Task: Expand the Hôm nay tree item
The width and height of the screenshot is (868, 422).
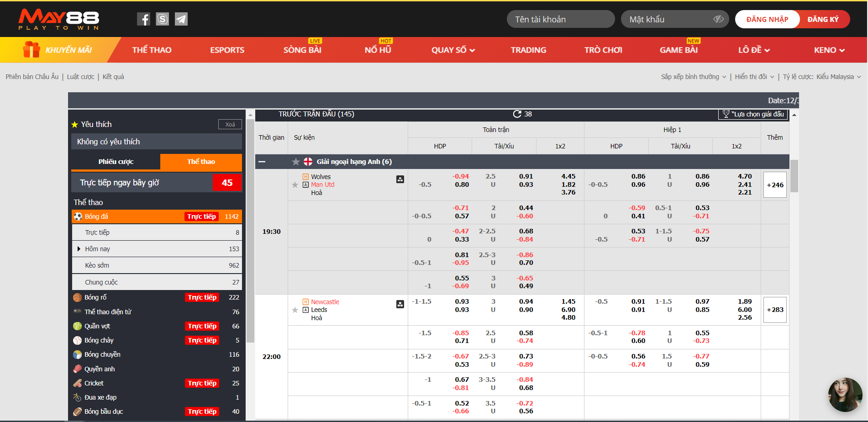Action: coord(79,249)
